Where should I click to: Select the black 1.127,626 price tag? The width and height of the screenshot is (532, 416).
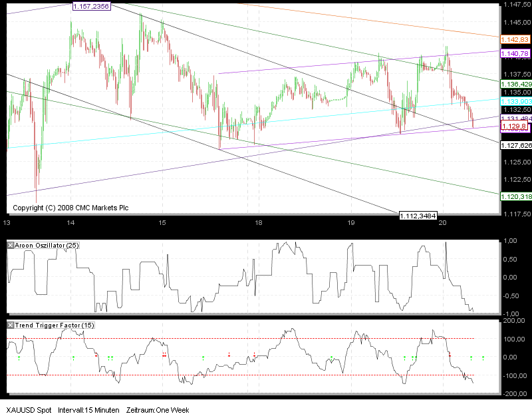pos(515,144)
